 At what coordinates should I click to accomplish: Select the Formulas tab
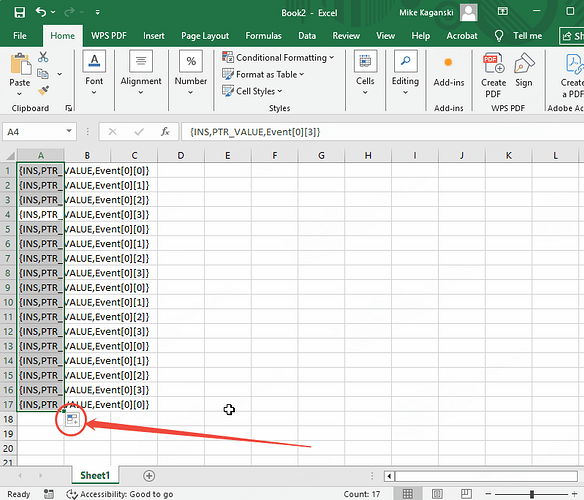[263, 36]
